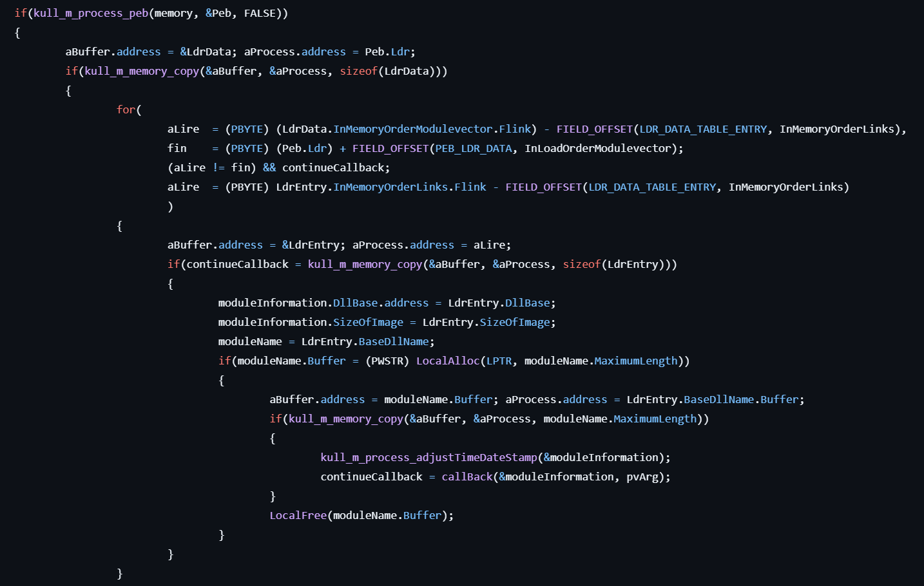
Task: Click LdrEntry.BaseDllName; on the moduleName line
Action: pos(368,341)
